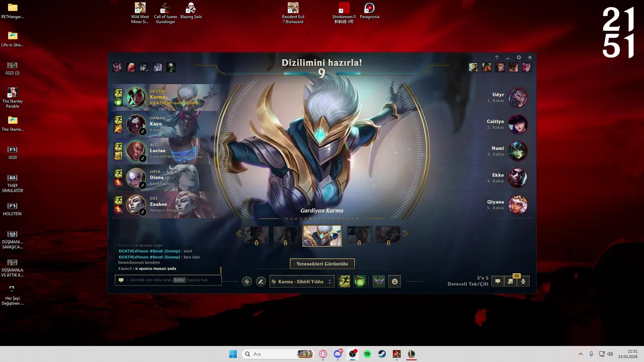Viewport: 644px width, 362px height.
Task: Click the chat message input field
Action: click(168, 280)
